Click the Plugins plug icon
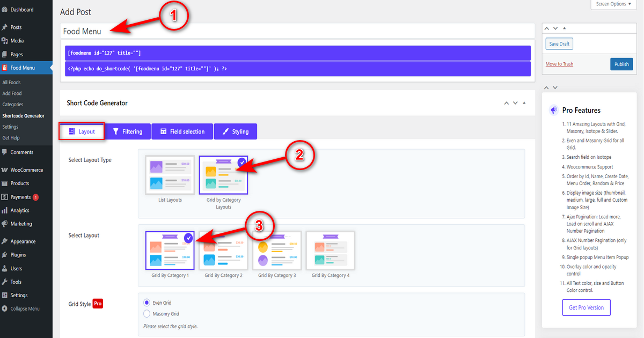The height and width of the screenshot is (338, 644). (x=5, y=255)
